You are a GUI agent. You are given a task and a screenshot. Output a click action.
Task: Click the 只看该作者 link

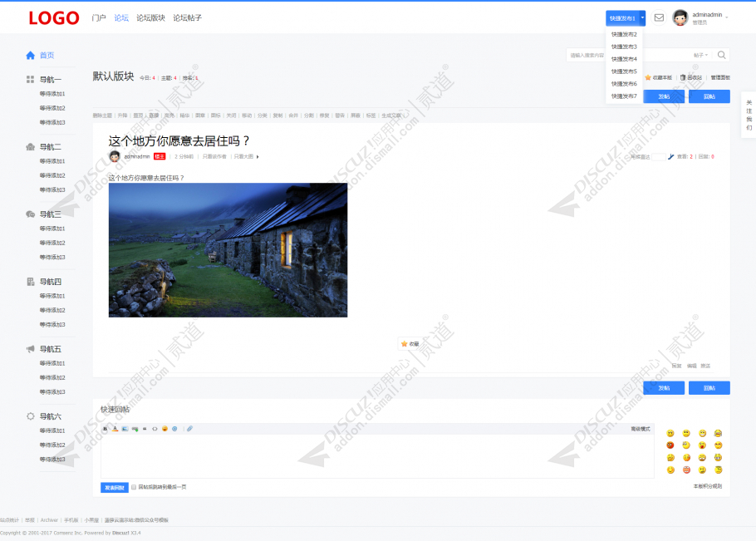pos(214,157)
